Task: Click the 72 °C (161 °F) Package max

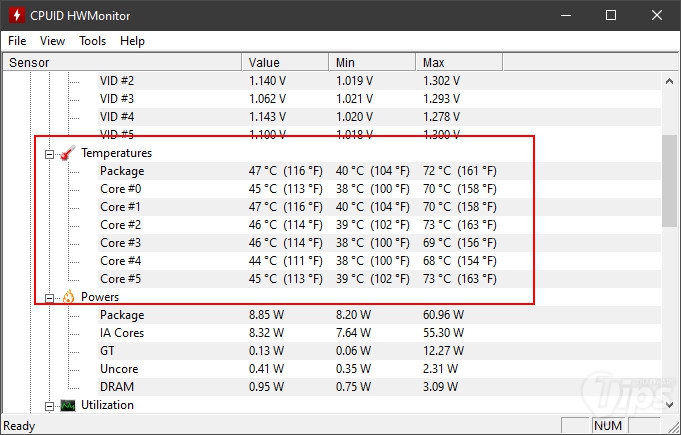Action: (460, 171)
